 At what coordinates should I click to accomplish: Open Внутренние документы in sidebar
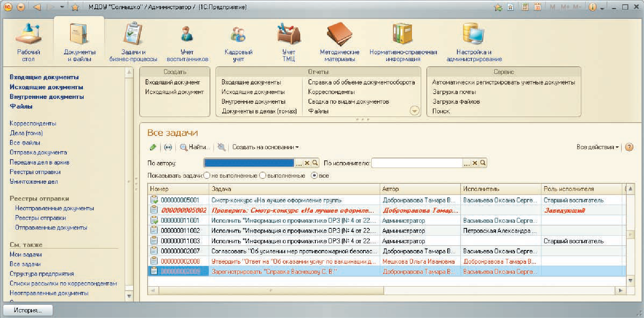point(47,96)
